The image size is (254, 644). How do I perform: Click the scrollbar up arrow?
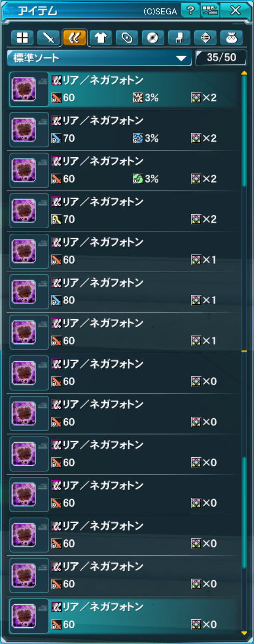pos(244,73)
